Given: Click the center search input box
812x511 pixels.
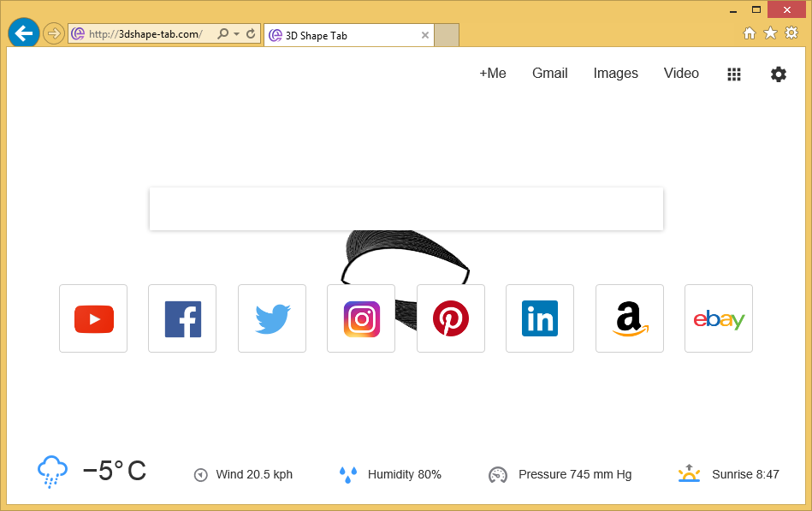Looking at the screenshot, I should pos(406,209).
